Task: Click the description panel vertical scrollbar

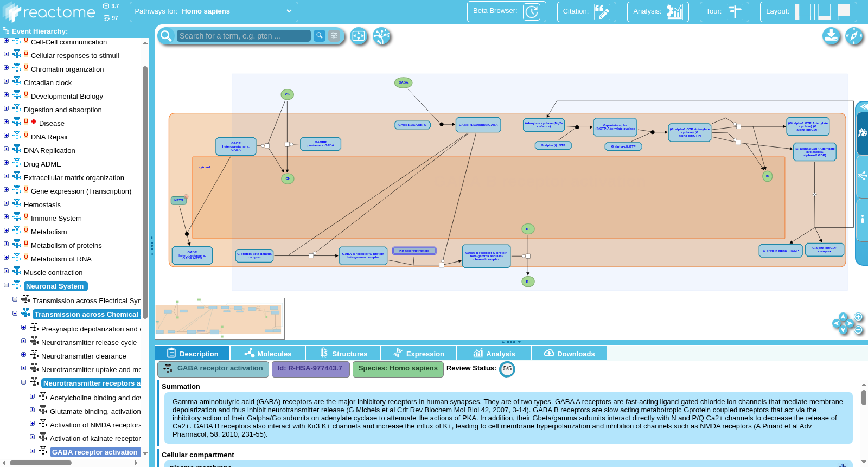Action: coord(864,397)
